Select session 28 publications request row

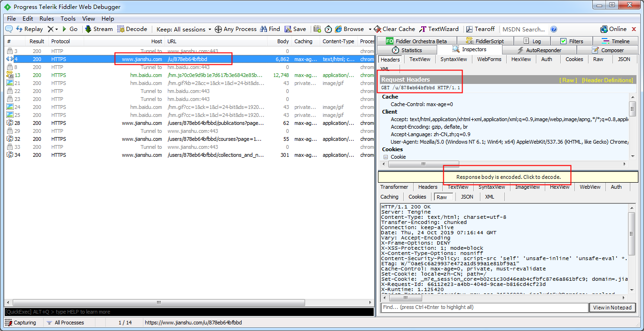189,123
